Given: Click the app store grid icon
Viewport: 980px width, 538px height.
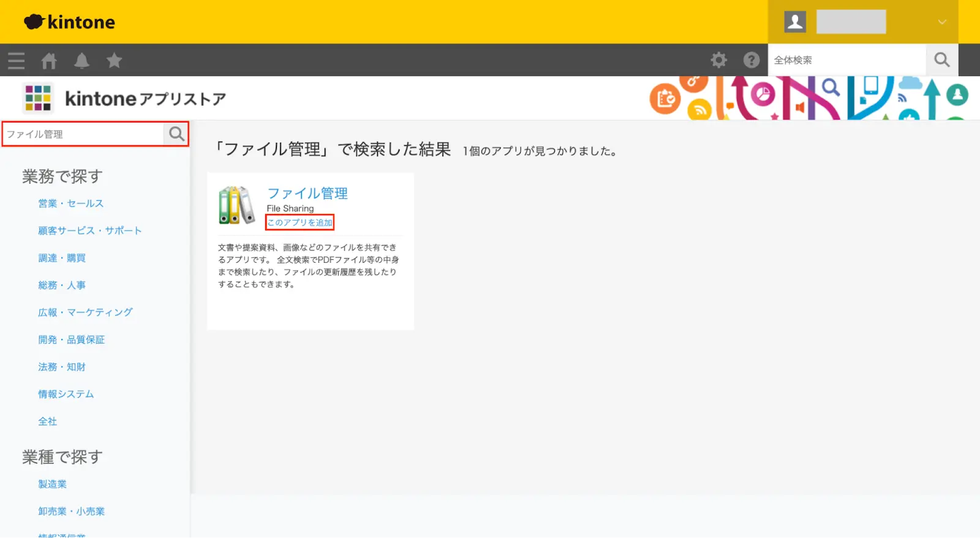Looking at the screenshot, I should [38, 98].
